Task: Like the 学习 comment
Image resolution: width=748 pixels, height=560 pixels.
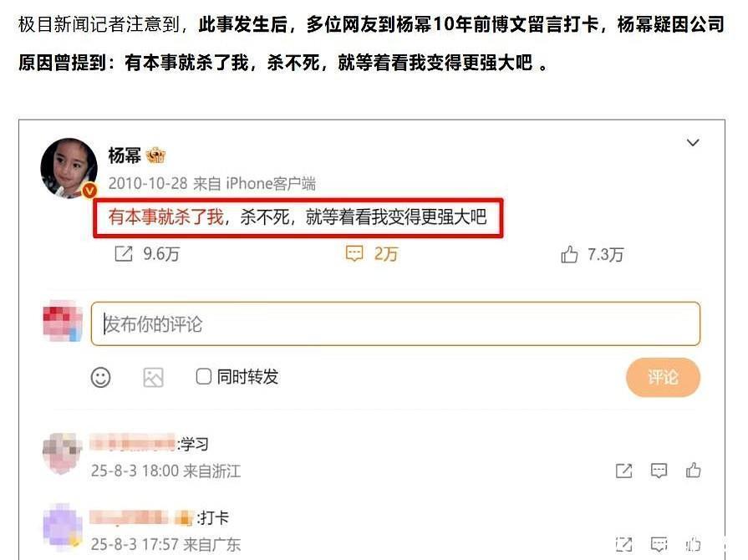Action: [693, 471]
